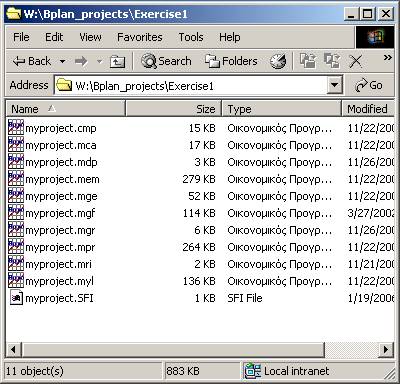Click the 883 KB status bar text
Viewport: 400px width, 384px height.
pyautogui.click(x=183, y=371)
